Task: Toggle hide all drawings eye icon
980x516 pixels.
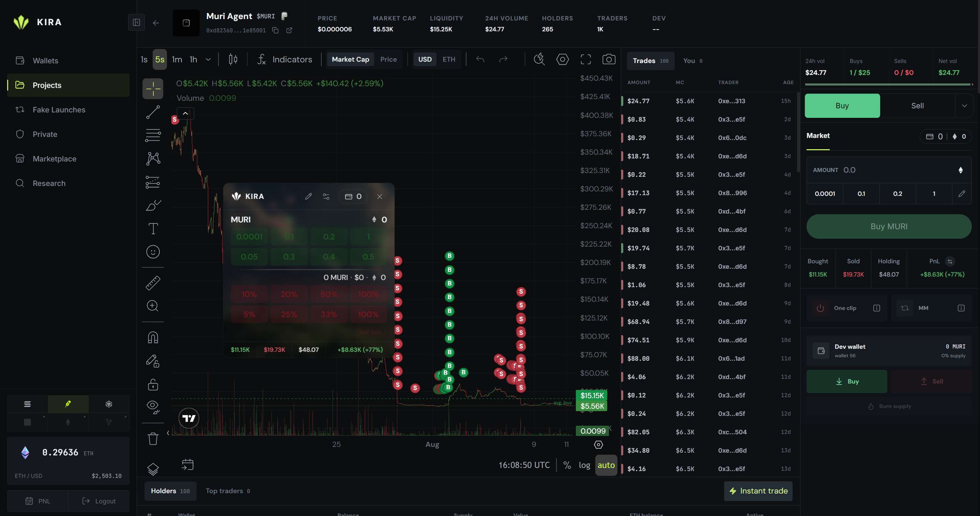Action: click(x=153, y=408)
